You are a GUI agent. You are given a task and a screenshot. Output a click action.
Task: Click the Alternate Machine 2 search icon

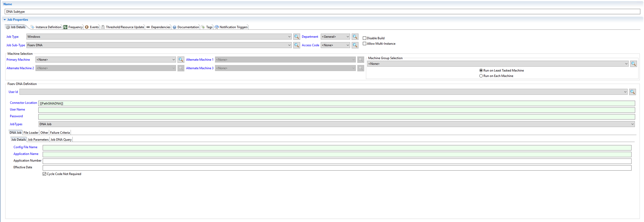click(181, 68)
